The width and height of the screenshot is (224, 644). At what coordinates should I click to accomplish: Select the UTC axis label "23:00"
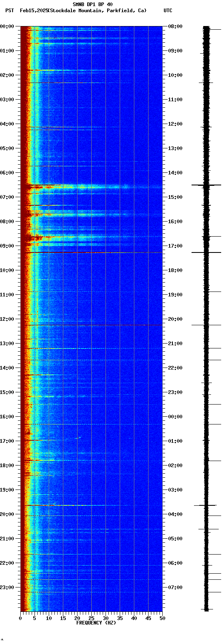(175, 392)
